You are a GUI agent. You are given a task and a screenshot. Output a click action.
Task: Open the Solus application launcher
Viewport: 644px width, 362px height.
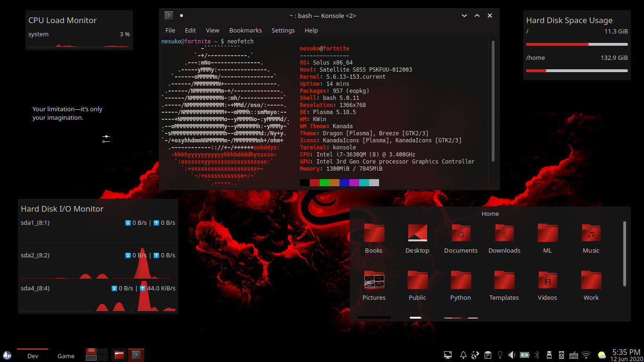[7, 355]
